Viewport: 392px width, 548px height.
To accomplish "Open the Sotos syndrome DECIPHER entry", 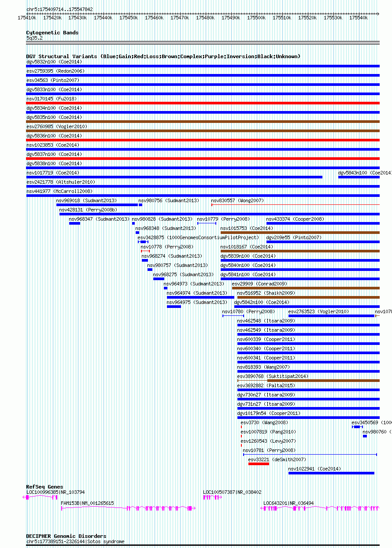I will (x=75, y=541).
